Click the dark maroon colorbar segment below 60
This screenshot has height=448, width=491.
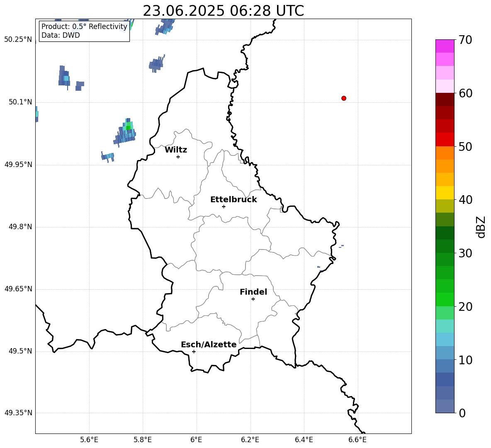point(445,99)
